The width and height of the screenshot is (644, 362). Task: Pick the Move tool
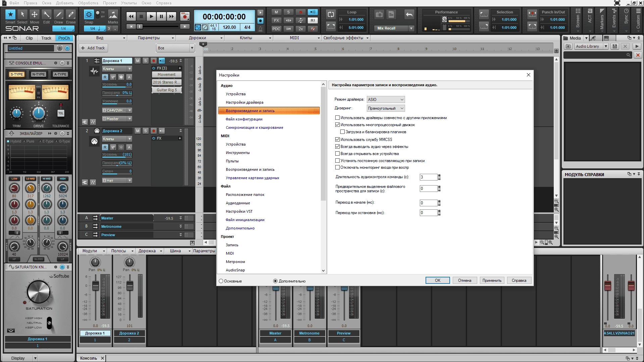[35, 14]
